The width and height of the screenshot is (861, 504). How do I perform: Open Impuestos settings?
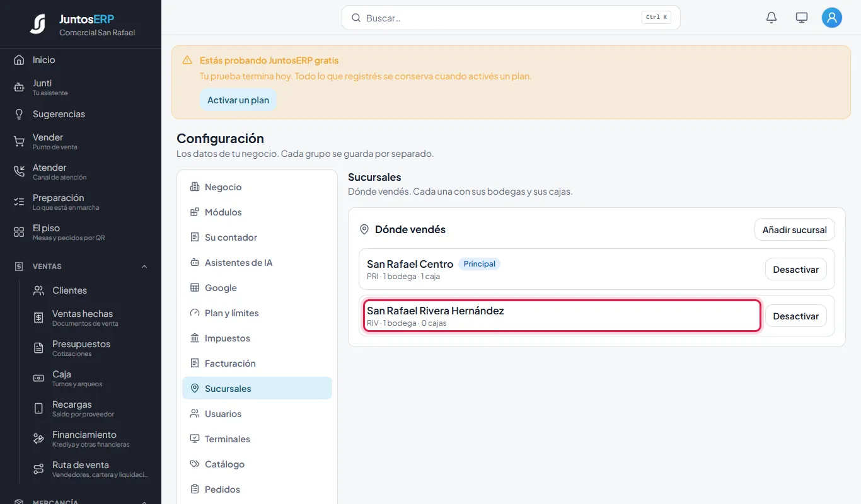(x=257, y=338)
